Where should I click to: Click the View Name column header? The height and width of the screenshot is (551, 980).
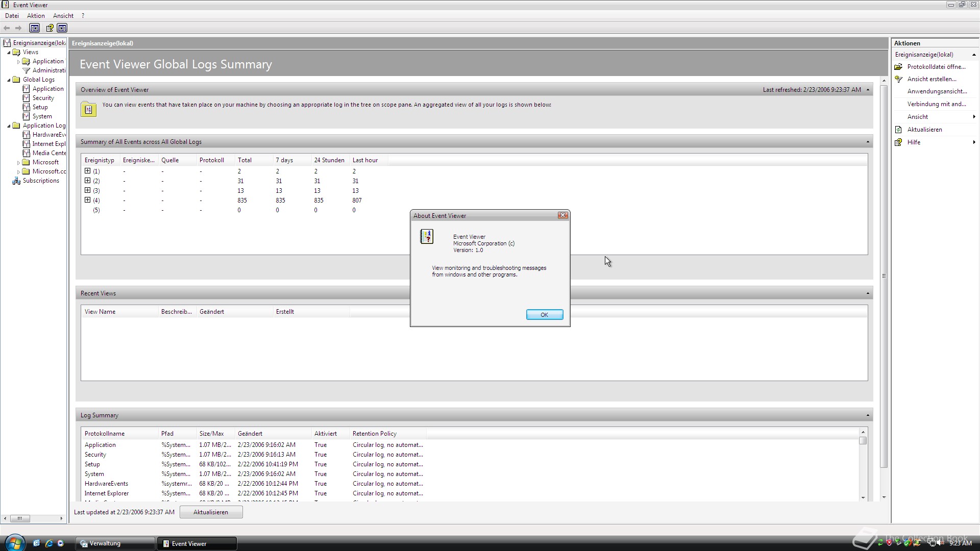[119, 312]
